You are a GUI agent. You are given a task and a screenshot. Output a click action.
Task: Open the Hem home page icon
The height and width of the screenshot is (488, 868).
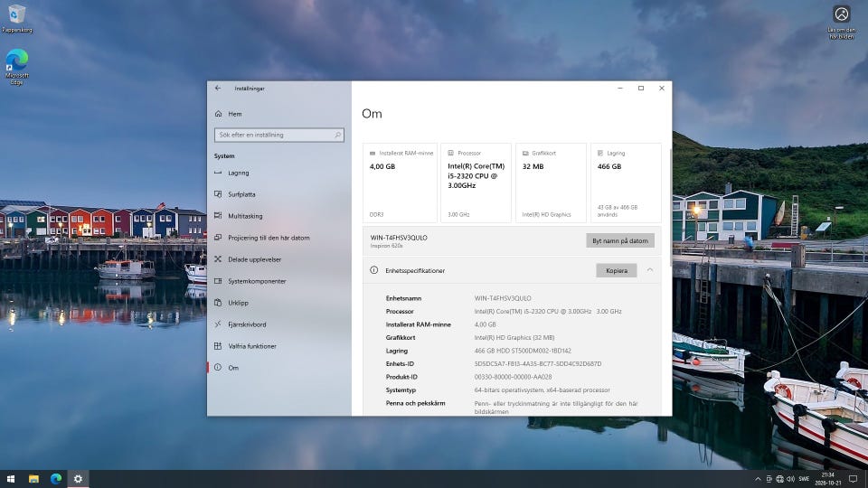point(218,114)
